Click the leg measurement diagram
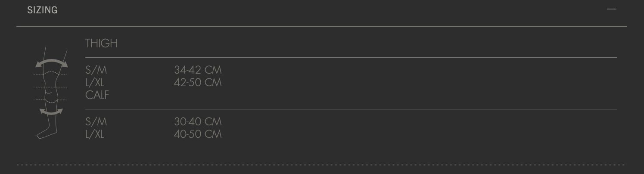 (x=51, y=93)
